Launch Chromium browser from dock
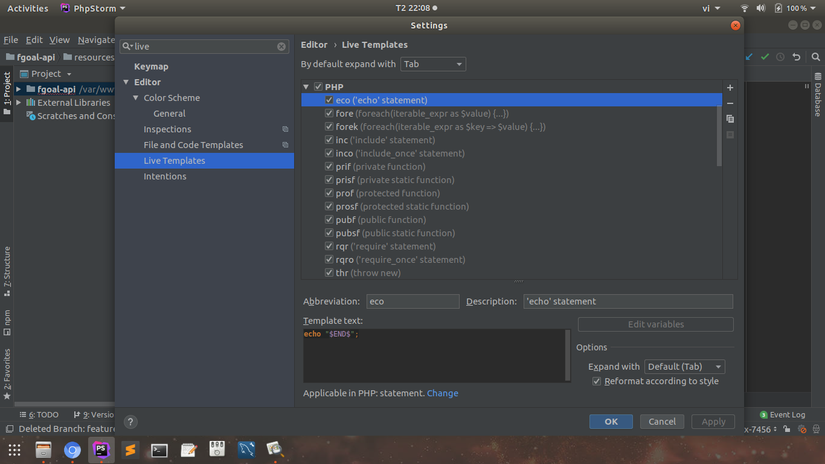This screenshot has width=825, height=464. (72, 450)
